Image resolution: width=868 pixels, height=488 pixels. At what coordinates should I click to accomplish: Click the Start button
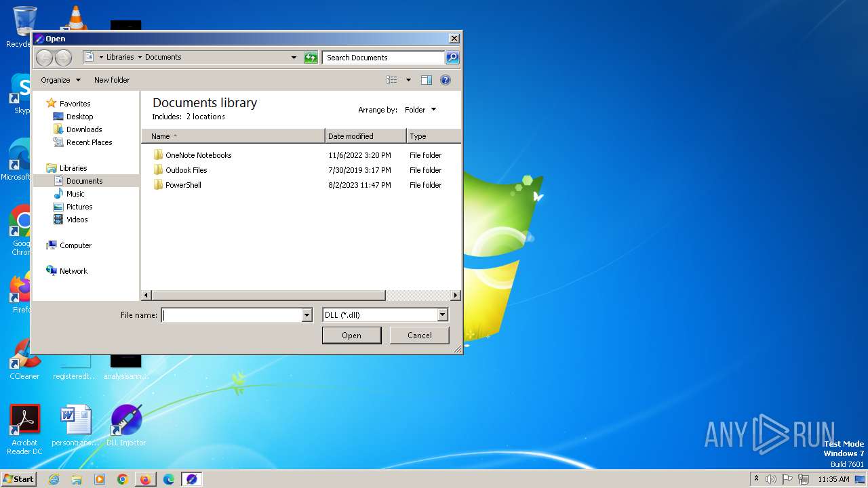[x=18, y=479]
